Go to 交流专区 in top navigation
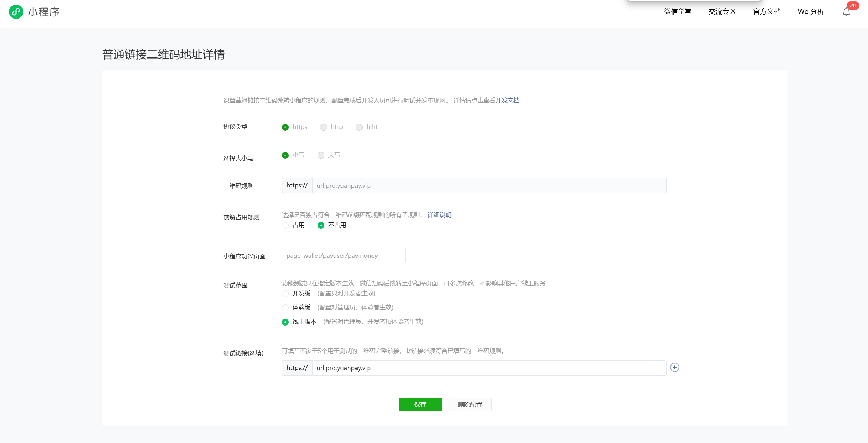 tap(722, 12)
